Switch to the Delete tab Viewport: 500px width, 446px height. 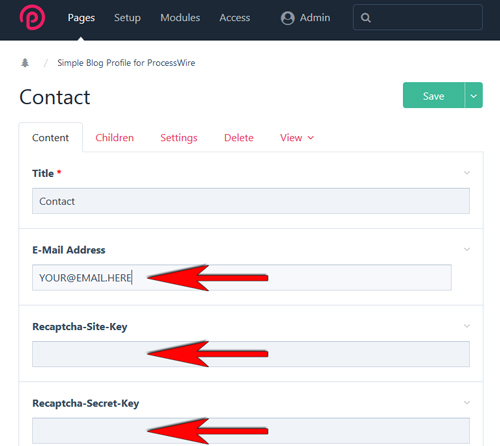[239, 138]
